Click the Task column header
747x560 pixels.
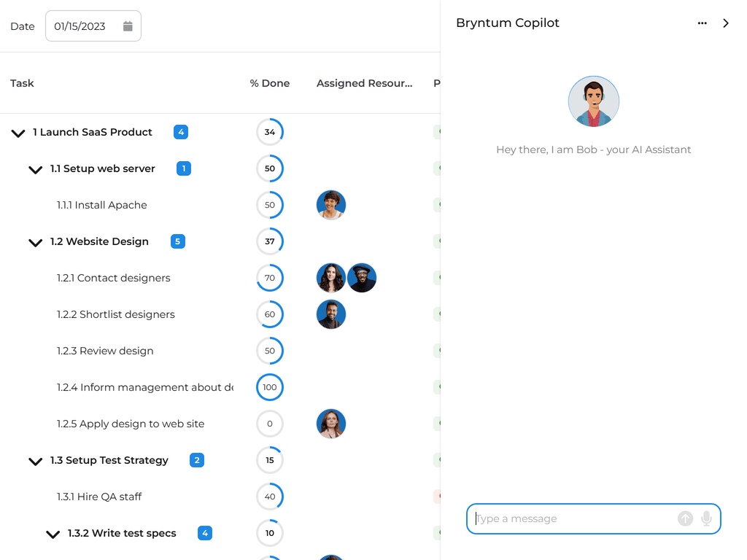22,83
